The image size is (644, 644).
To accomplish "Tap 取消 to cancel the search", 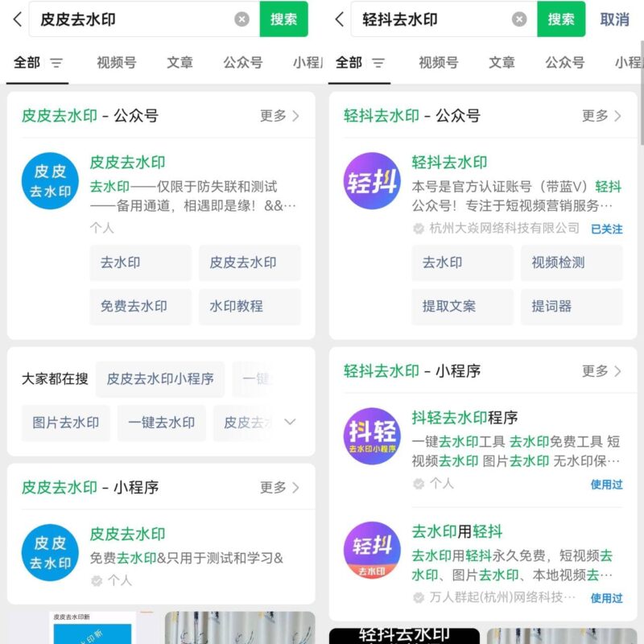I will click(x=614, y=20).
